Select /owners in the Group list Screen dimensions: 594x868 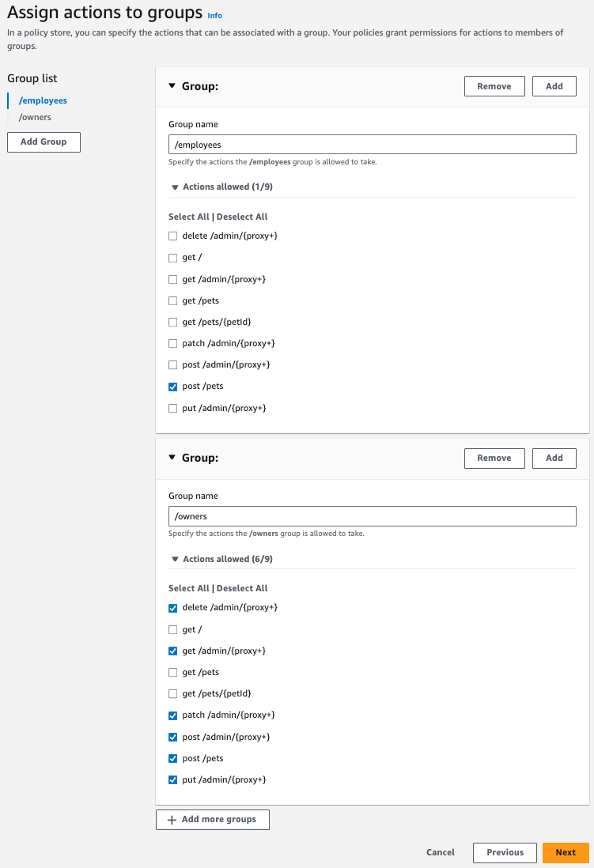click(35, 117)
